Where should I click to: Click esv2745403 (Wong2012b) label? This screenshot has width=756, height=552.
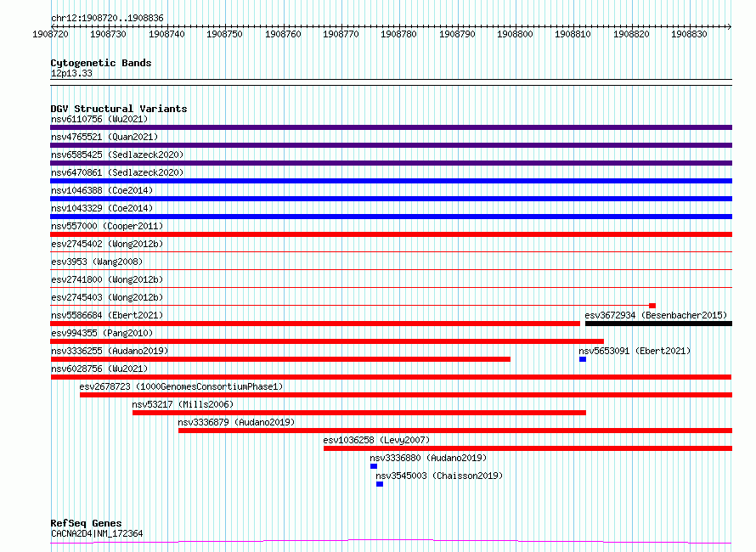(107, 297)
